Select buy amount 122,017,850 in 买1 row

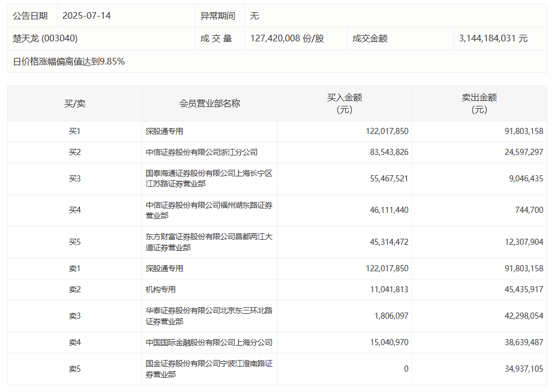(387, 131)
